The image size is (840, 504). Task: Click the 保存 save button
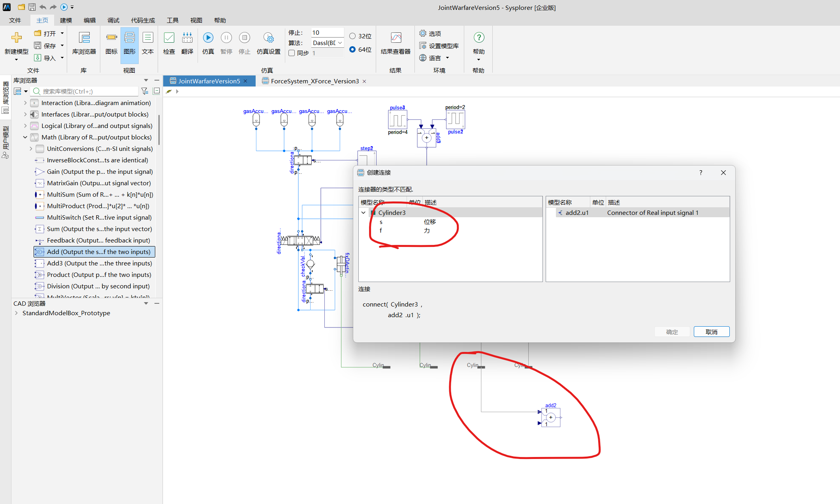tap(45, 46)
